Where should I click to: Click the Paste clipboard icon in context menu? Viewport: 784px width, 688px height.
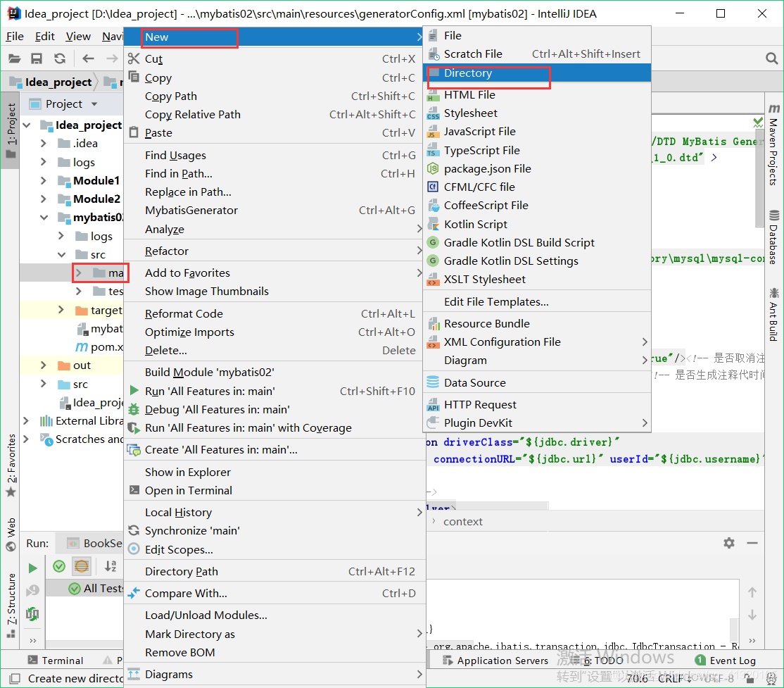pos(134,132)
